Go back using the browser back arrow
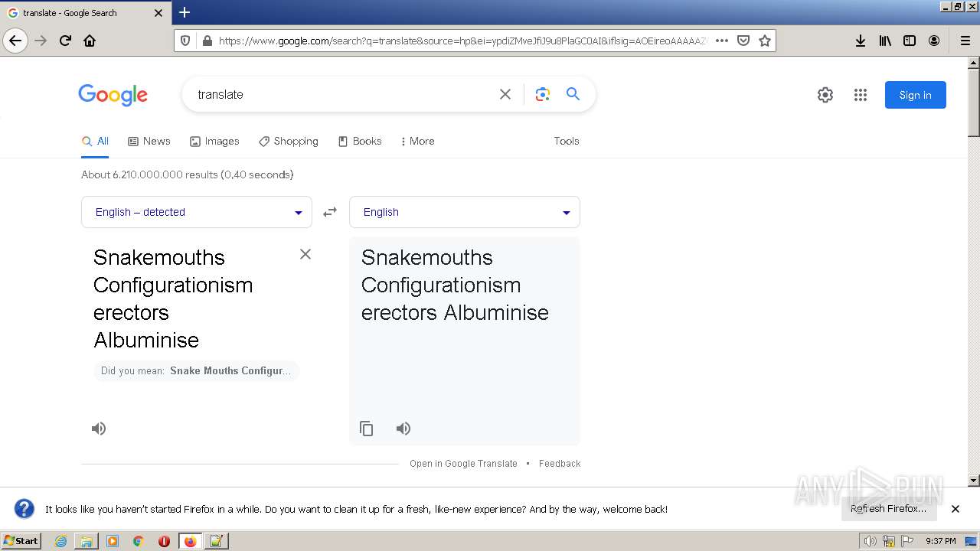 pos(15,41)
